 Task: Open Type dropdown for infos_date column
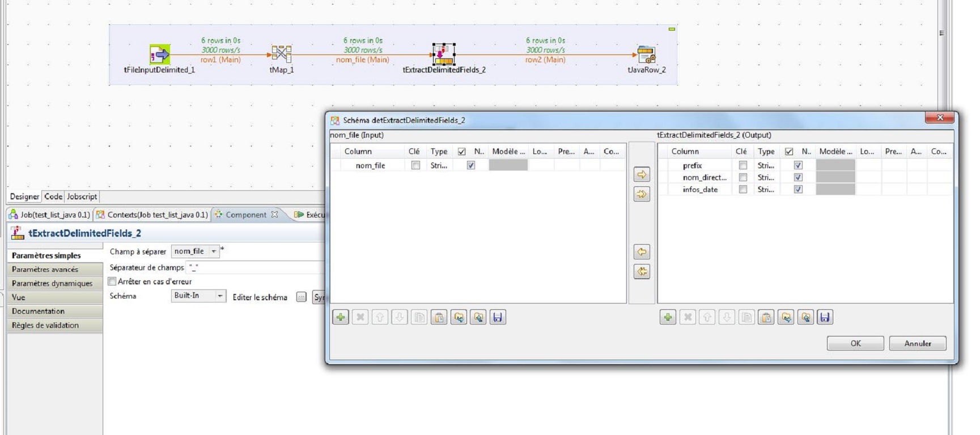point(766,189)
